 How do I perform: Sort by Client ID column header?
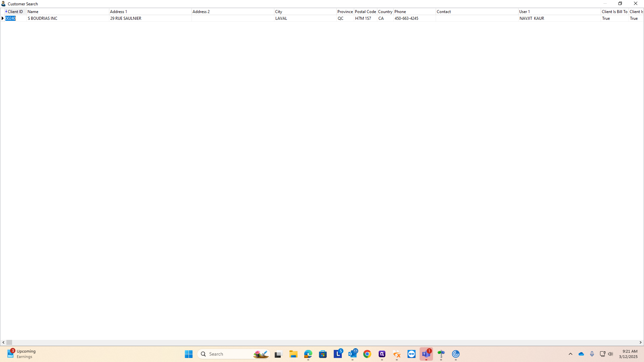[x=15, y=12]
